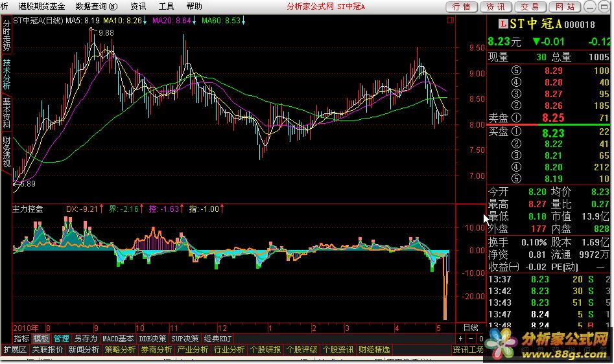The width and height of the screenshot is (614, 364).
Task: Switch to 技术分析 side tab
Action: (6, 73)
